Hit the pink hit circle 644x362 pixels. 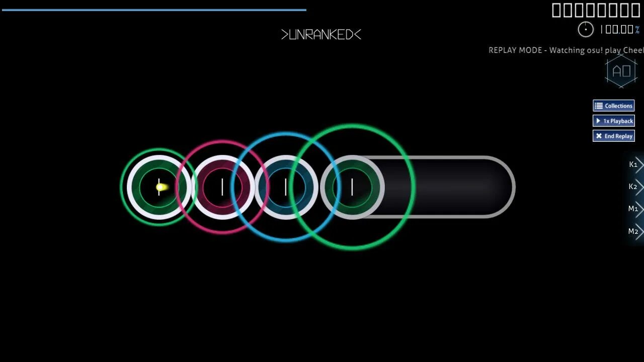tap(222, 187)
